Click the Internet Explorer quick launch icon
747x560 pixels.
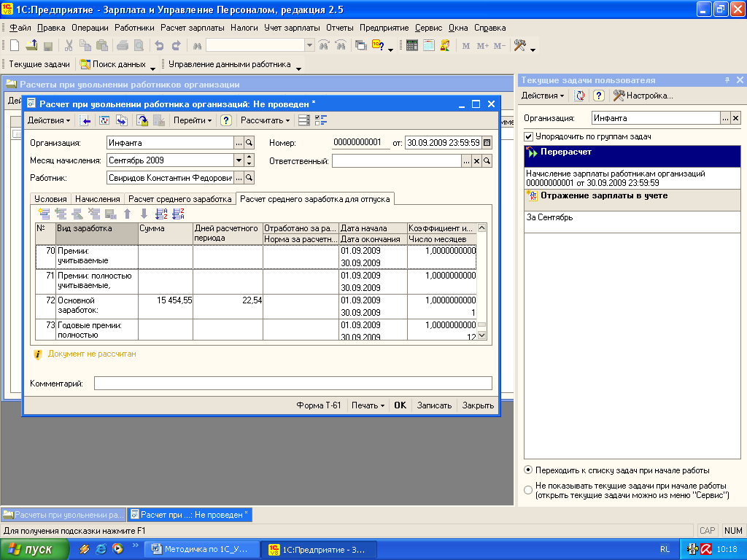coord(101,549)
